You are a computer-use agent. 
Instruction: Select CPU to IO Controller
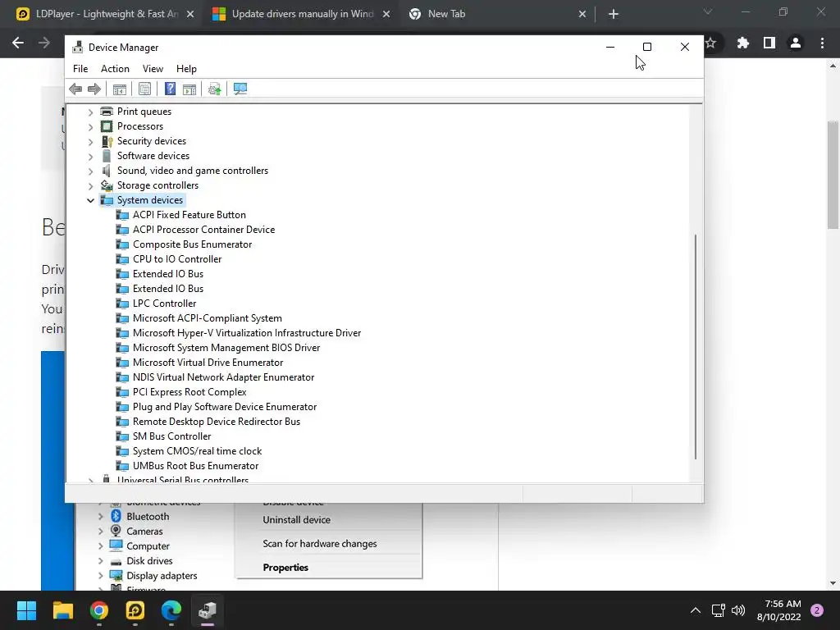click(177, 259)
